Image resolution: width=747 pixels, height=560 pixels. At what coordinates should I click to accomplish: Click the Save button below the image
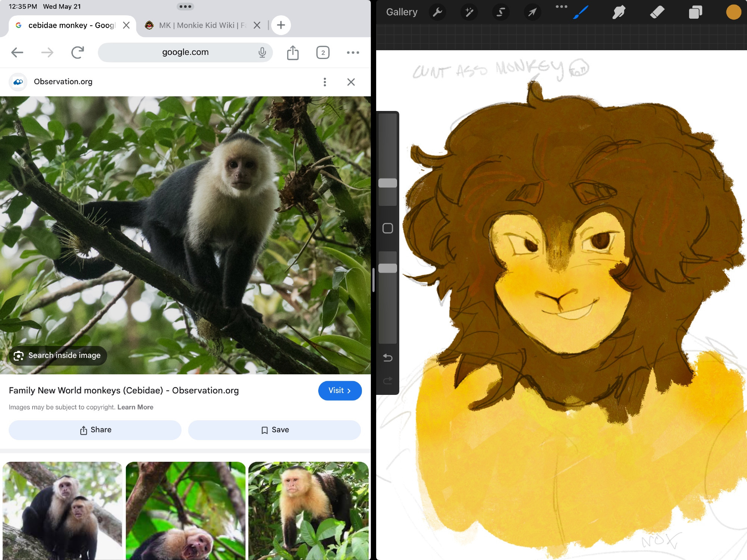[x=275, y=430]
